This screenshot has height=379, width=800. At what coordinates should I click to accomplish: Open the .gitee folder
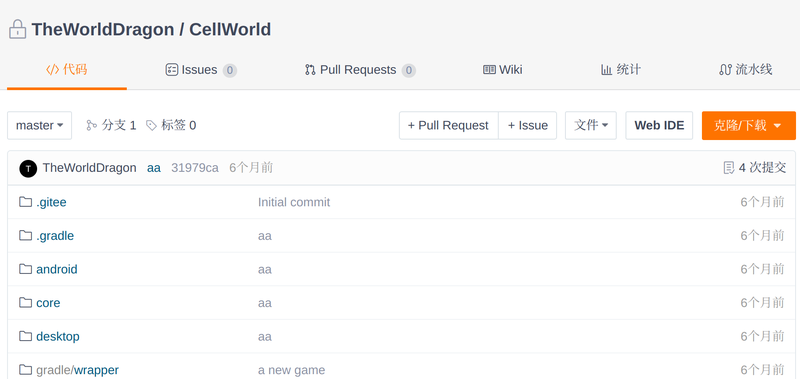tap(51, 202)
